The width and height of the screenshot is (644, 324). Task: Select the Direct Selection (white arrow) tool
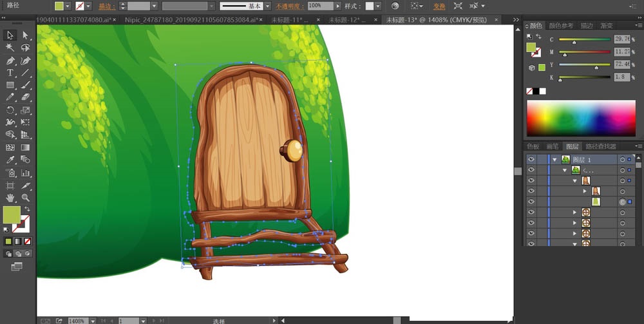[26, 35]
